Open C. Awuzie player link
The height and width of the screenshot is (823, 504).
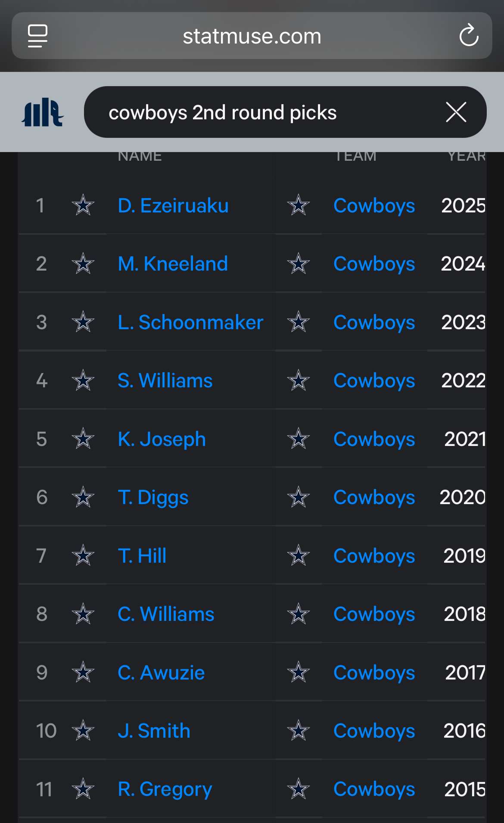(161, 673)
